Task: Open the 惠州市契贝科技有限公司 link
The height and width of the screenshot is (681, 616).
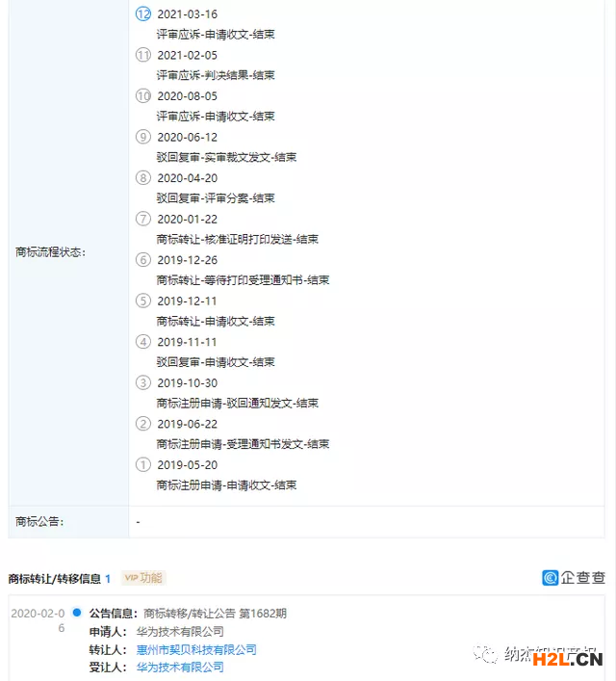Action: [x=196, y=649]
